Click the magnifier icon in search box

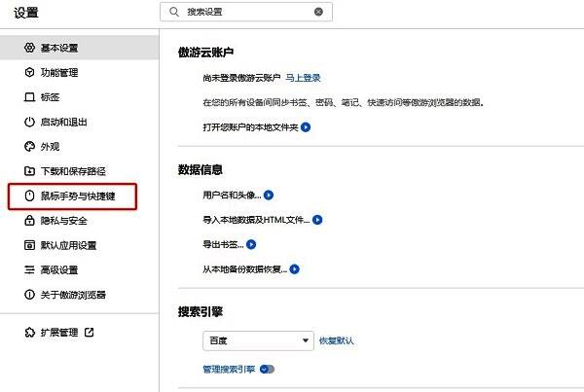click(x=174, y=12)
